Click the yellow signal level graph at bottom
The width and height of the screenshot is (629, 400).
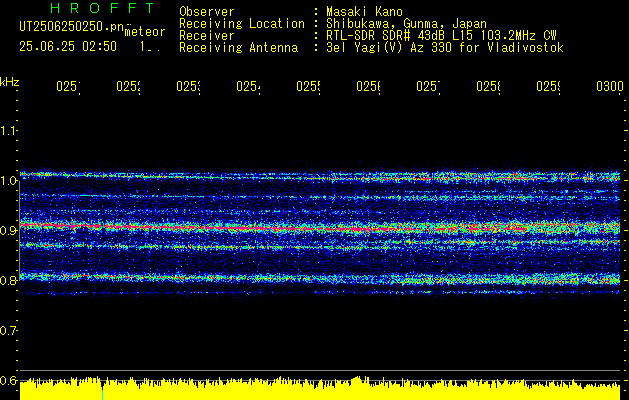[320, 388]
